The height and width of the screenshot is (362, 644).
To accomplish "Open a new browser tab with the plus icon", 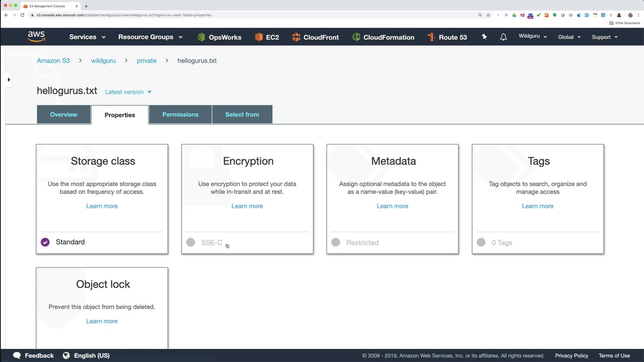I will pyautogui.click(x=86, y=6).
